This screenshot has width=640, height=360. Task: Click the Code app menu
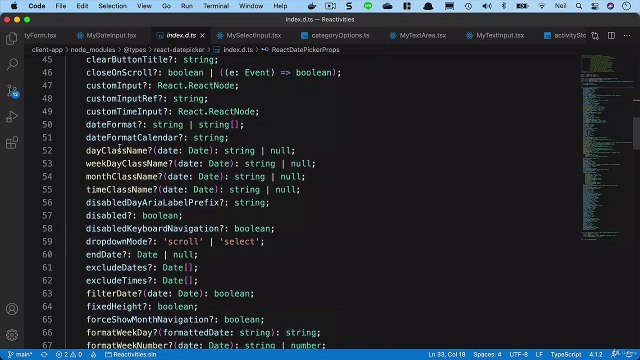(37, 6)
